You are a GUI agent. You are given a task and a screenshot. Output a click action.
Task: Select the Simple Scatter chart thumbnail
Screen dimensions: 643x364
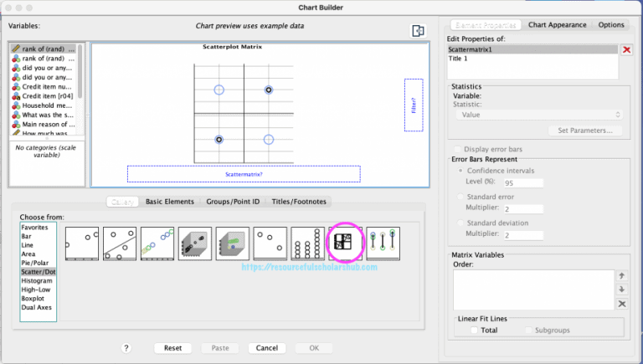click(x=82, y=244)
